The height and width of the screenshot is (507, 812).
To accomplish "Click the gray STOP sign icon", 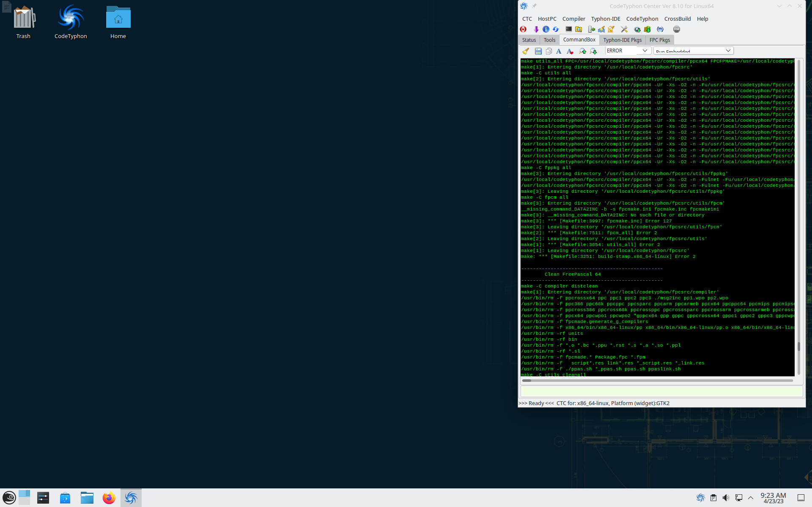I will pyautogui.click(x=677, y=29).
